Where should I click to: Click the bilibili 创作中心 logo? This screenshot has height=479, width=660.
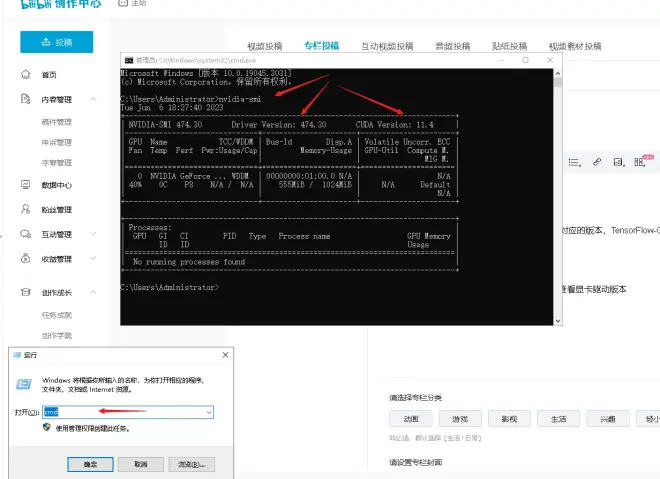pos(61,4)
